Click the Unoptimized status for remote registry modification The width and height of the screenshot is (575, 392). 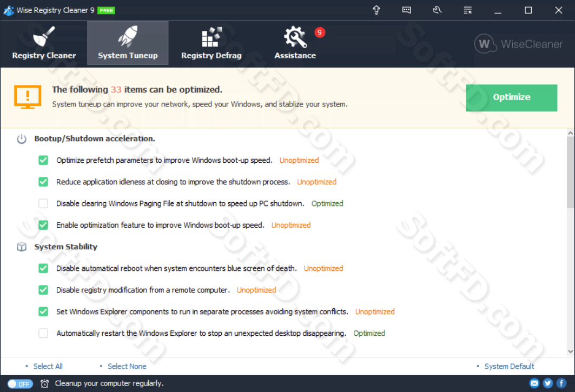pyautogui.click(x=256, y=290)
